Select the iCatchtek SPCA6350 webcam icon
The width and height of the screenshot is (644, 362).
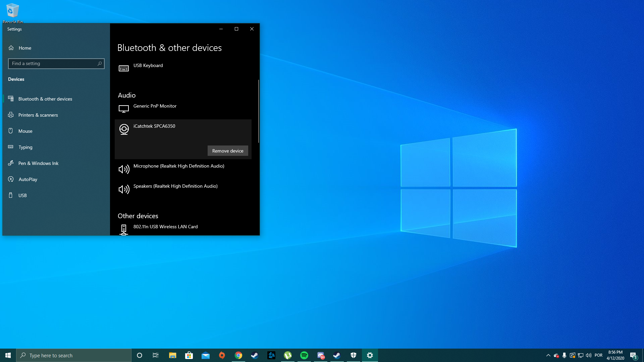[124, 129]
